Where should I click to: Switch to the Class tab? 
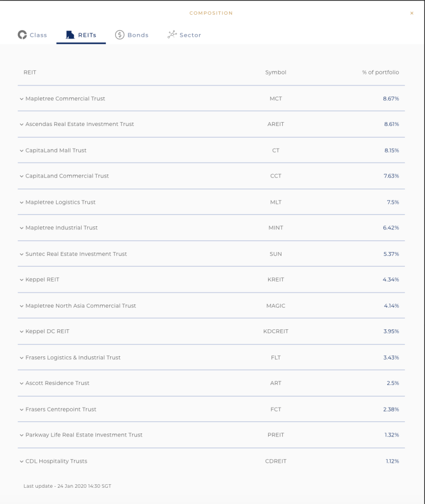click(38, 35)
